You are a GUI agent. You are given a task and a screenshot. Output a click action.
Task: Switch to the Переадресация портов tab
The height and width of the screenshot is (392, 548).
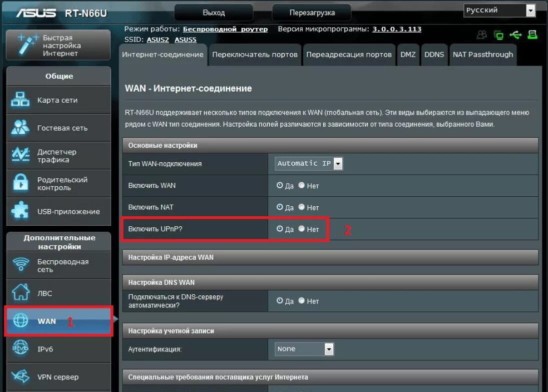coord(349,55)
